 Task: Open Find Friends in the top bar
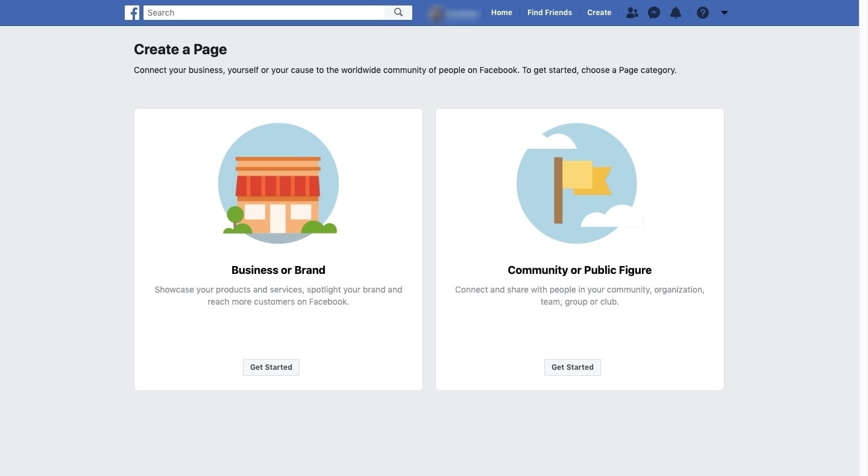(x=550, y=13)
